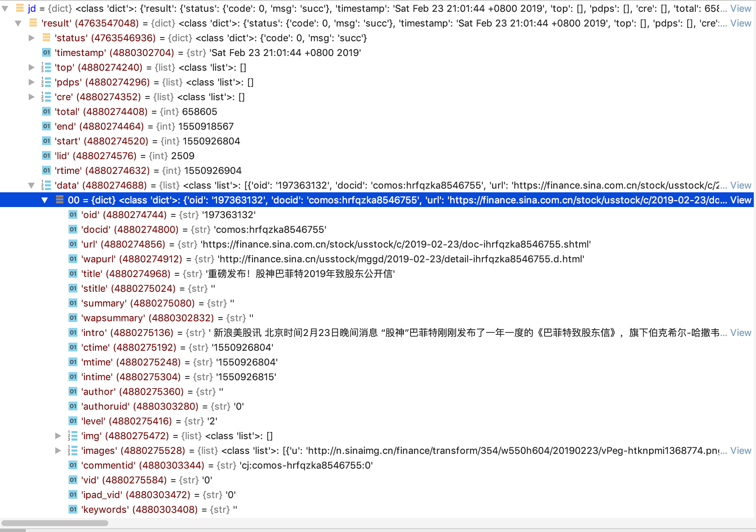Click the horizontal scrollbar thumb
The image size is (756, 532).
[55, 523]
